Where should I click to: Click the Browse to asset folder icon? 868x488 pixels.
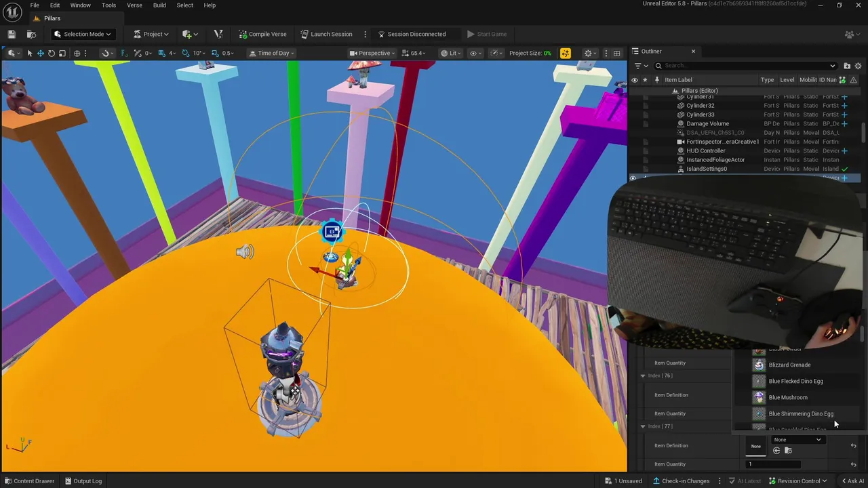pyautogui.click(x=788, y=451)
